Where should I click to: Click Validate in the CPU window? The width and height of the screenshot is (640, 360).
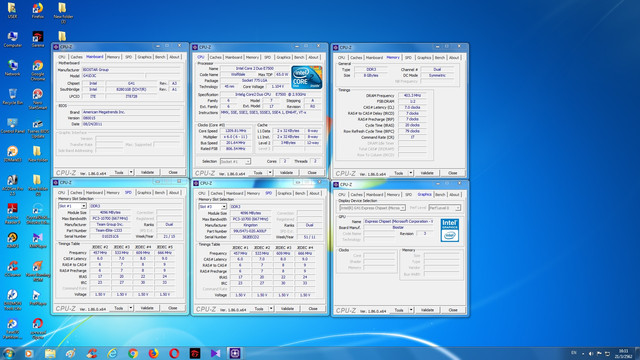pyautogui.click(x=287, y=173)
